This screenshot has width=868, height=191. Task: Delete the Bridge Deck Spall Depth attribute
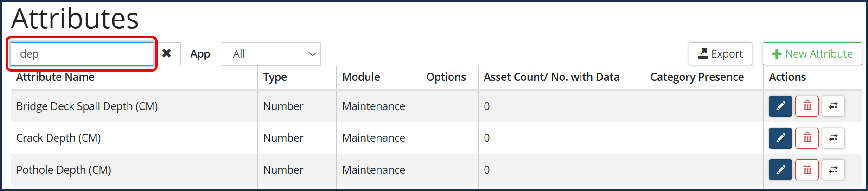pyautogui.click(x=807, y=106)
